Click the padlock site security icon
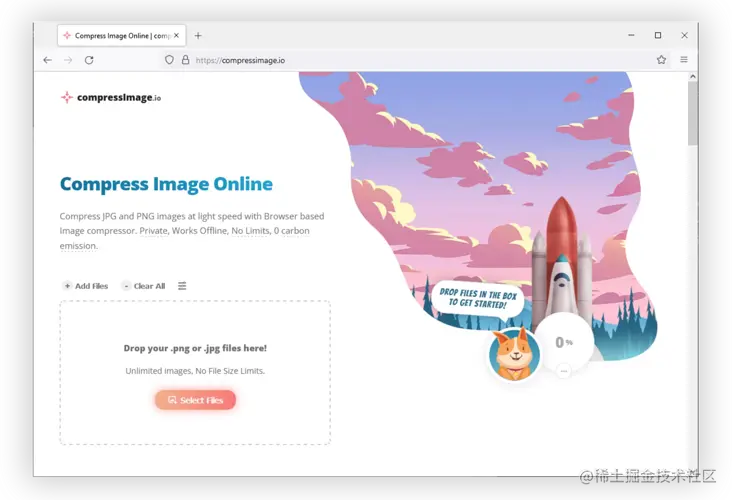The width and height of the screenshot is (732, 500). 185,60
